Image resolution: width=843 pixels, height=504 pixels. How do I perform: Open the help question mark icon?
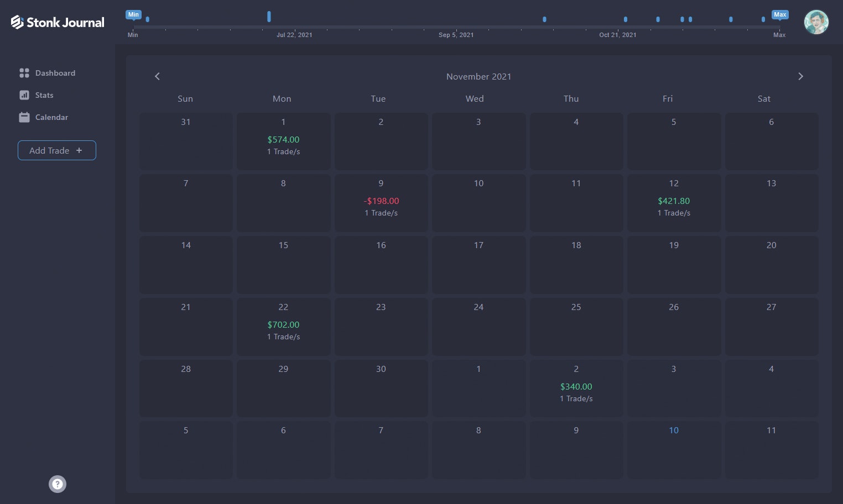tap(58, 484)
